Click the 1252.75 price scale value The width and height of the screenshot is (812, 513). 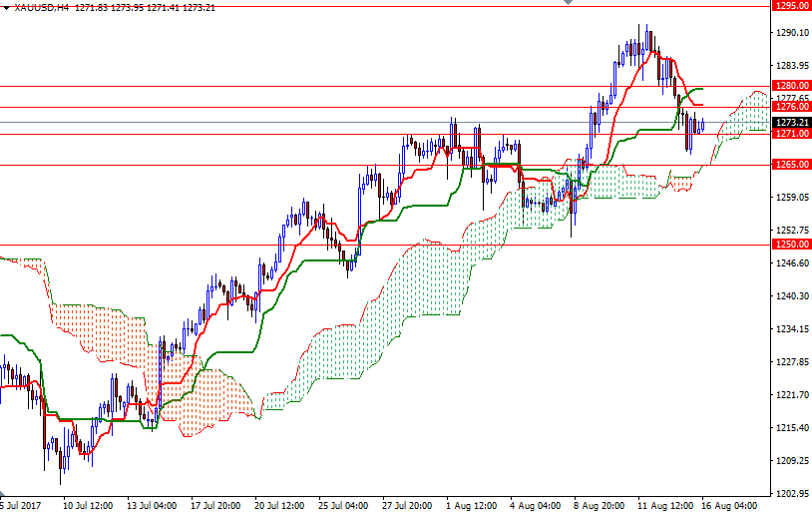click(792, 231)
